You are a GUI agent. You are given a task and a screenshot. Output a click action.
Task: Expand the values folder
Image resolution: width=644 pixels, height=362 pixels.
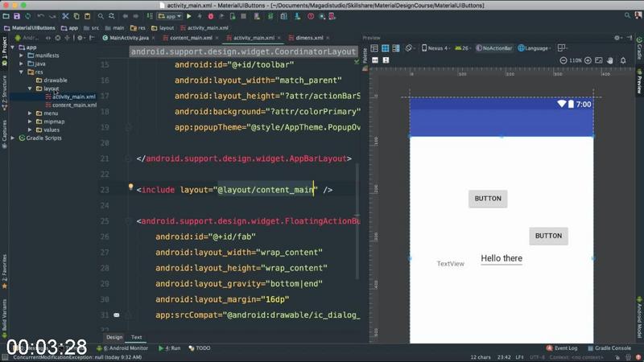pos(30,130)
